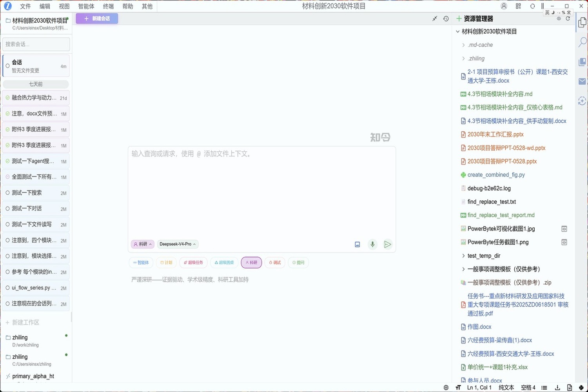The image size is (588, 392).
Task: Select the 计划 mode chip
Action: tap(166, 263)
